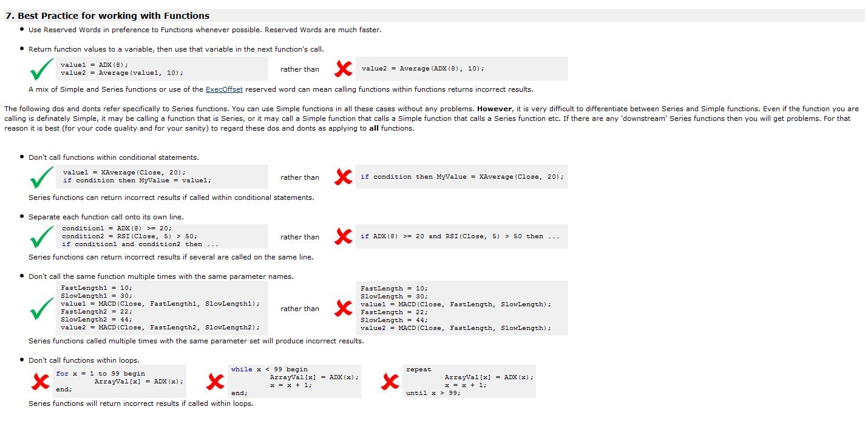Screen dimensions: 868x426
Task: Click the while x < 99 begin code block
Action: pyautogui.click(x=295, y=381)
